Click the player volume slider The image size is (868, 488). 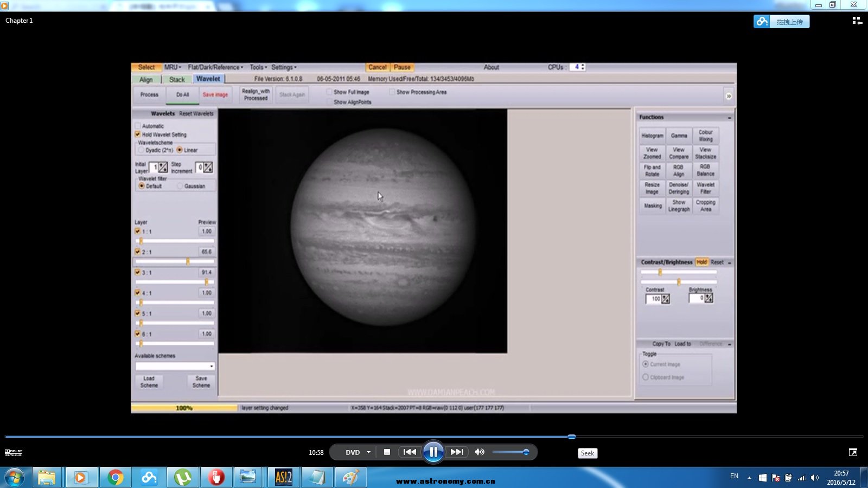pyautogui.click(x=510, y=452)
